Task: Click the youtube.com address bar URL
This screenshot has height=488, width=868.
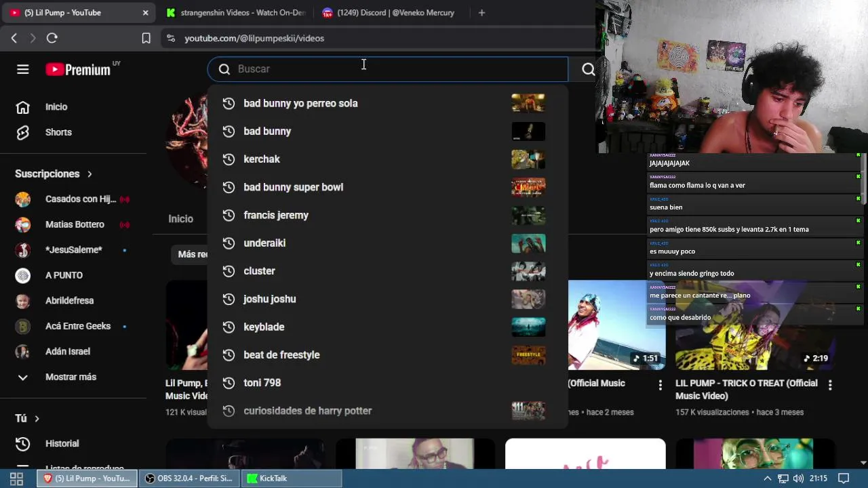Action: click(x=254, y=39)
